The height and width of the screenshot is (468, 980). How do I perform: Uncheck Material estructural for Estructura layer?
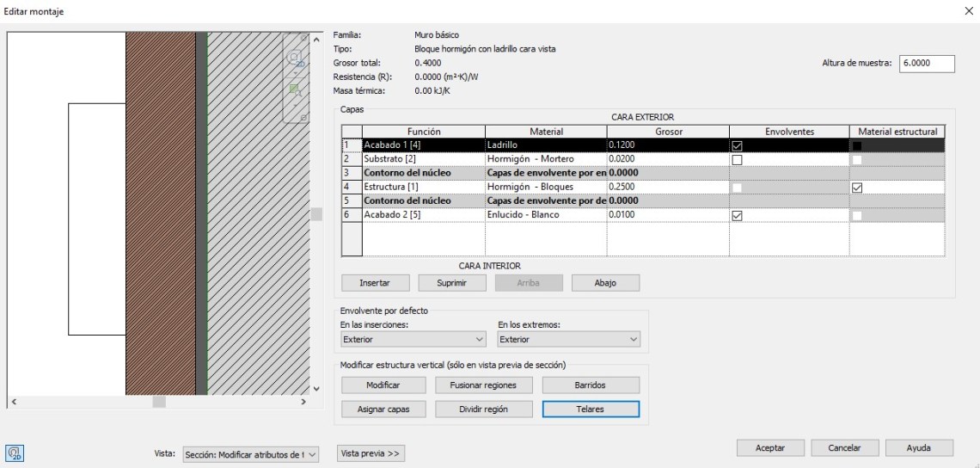coord(857,187)
